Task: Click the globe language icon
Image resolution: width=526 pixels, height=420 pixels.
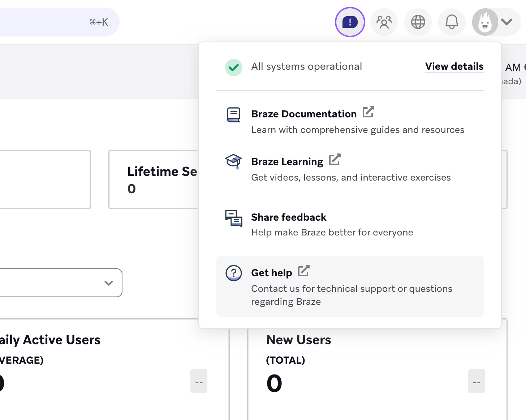Action: pyautogui.click(x=418, y=22)
